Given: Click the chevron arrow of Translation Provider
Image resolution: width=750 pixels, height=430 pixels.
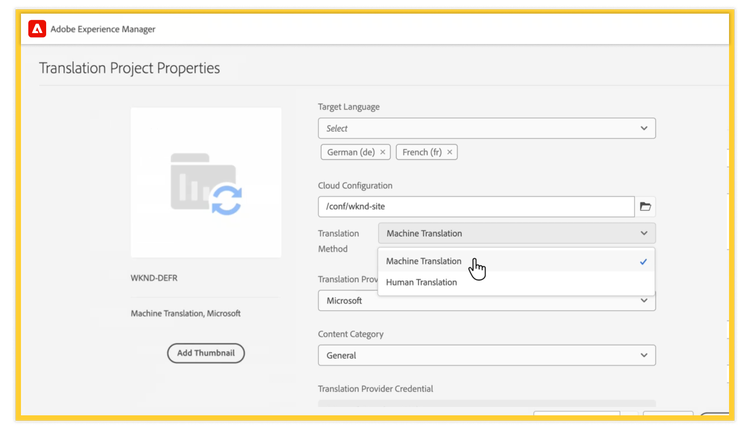Looking at the screenshot, I should coord(643,300).
